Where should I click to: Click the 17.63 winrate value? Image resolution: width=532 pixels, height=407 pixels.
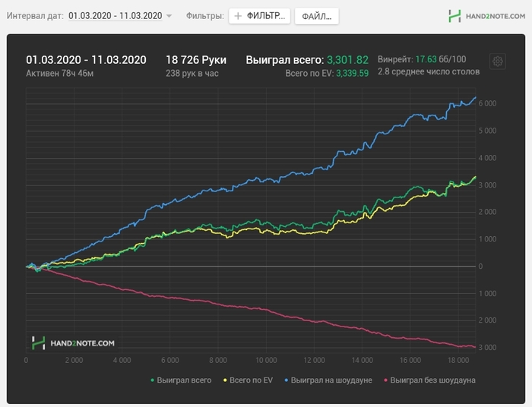[x=426, y=59]
